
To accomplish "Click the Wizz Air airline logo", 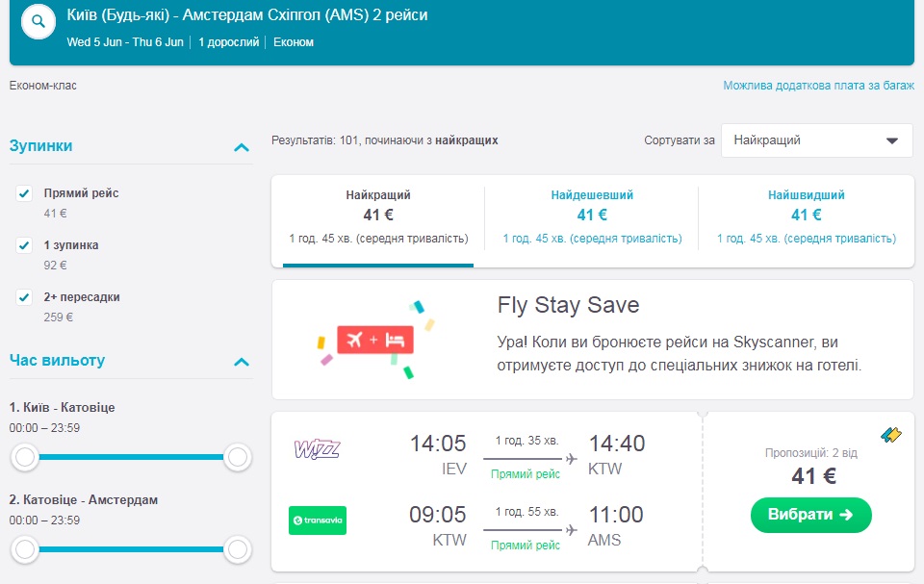I will pyautogui.click(x=317, y=449).
